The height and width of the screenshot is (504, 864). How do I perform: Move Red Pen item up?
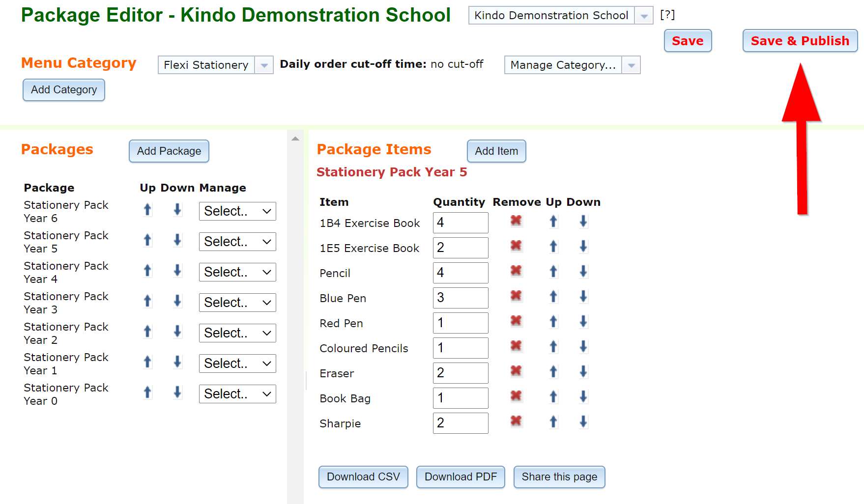coord(553,322)
